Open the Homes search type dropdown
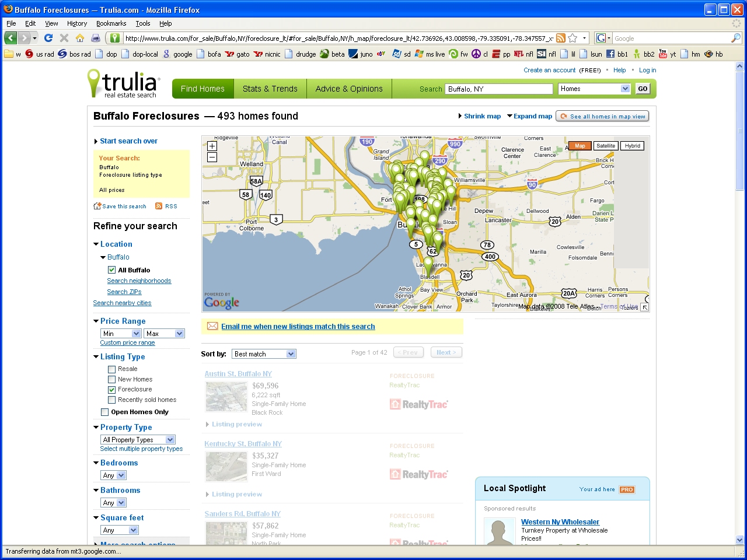The image size is (747, 560). click(x=594, y=89)
